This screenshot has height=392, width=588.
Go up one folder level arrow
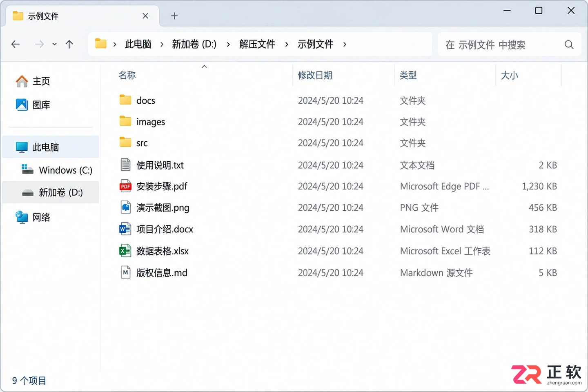tap(69, 44)
